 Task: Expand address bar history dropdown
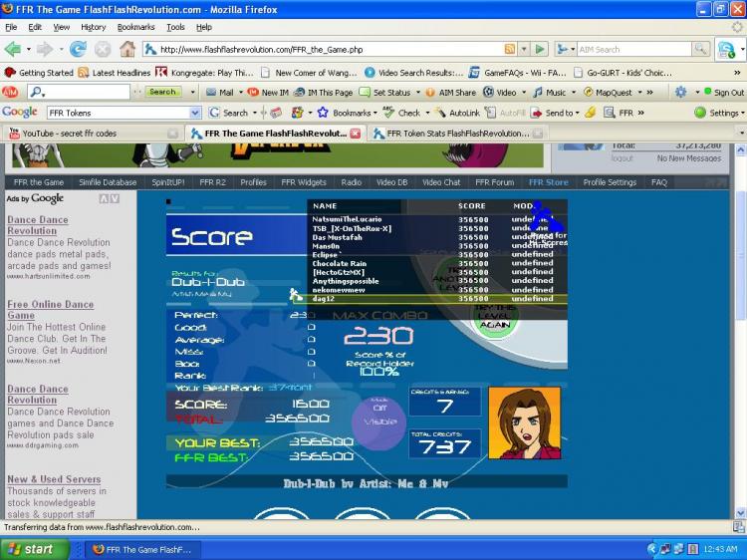[x=524, y=49]
